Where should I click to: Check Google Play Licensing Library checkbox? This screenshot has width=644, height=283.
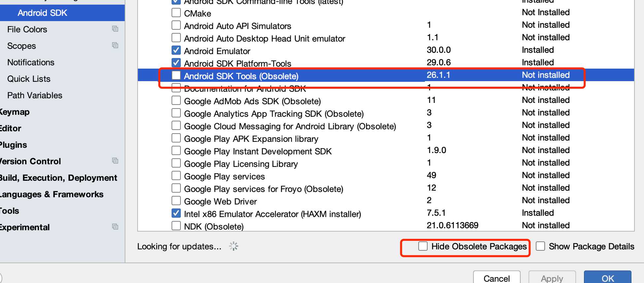coord(176,163)
